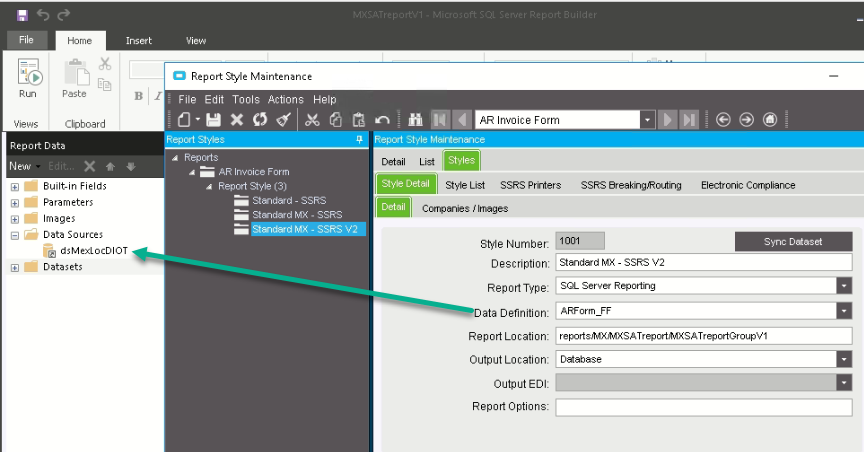Switch to the SSRS Printers tab
864x452 pixels.
coord(530,185)
